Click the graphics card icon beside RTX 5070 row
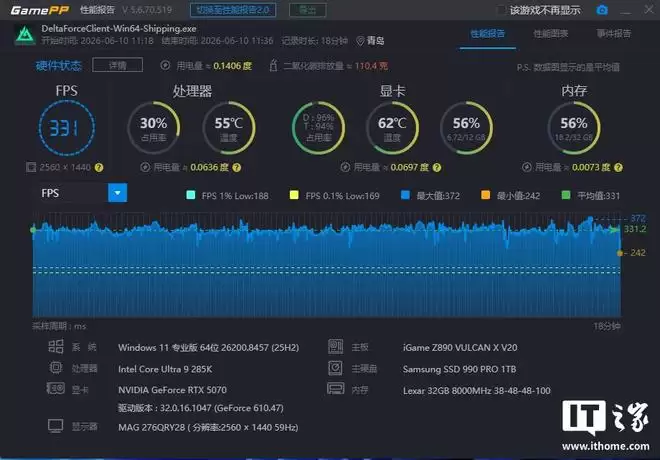Screen dimensions: 660x460 point(56,388)
